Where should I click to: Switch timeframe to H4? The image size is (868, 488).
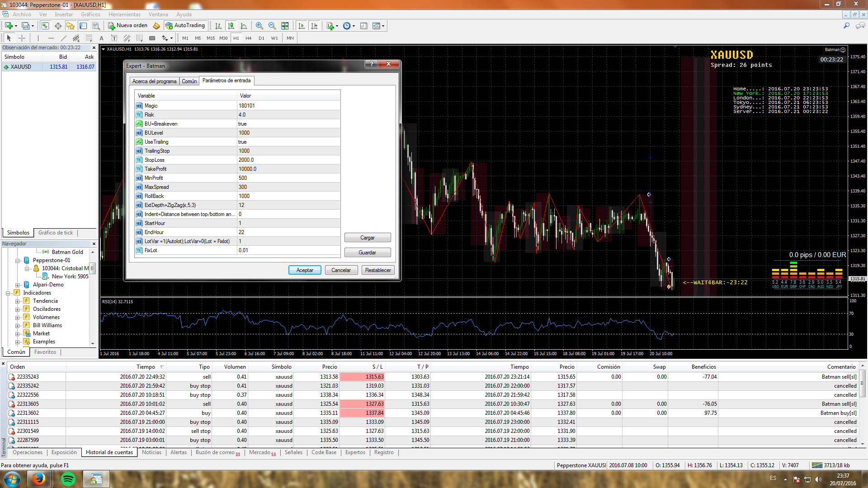tap(248, 38)
